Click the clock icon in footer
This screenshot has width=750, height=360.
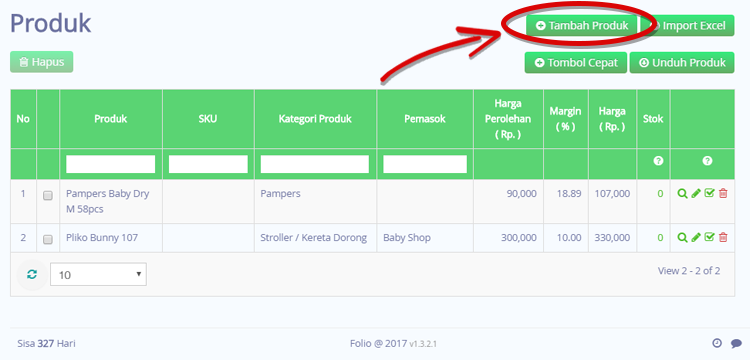coord(717,343)
